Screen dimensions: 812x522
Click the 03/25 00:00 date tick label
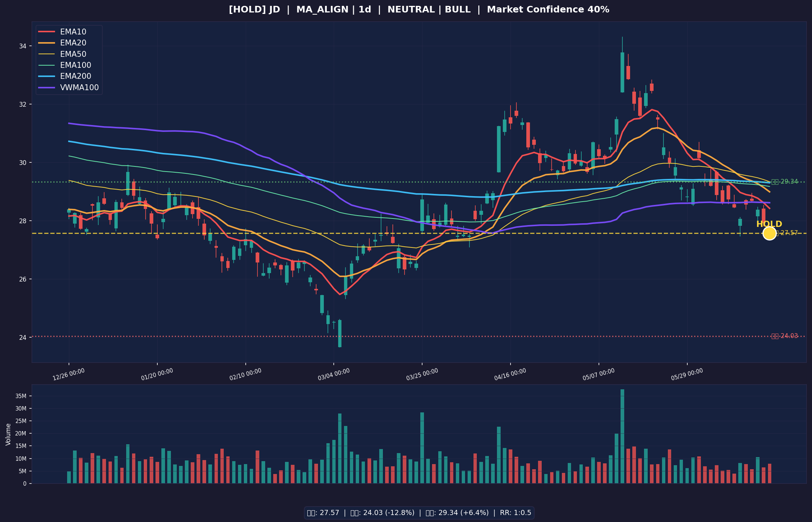(422, 374)
